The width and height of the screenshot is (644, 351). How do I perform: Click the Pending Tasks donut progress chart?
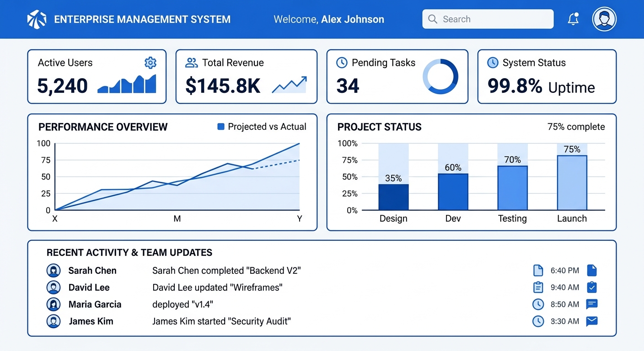(440, 77)
